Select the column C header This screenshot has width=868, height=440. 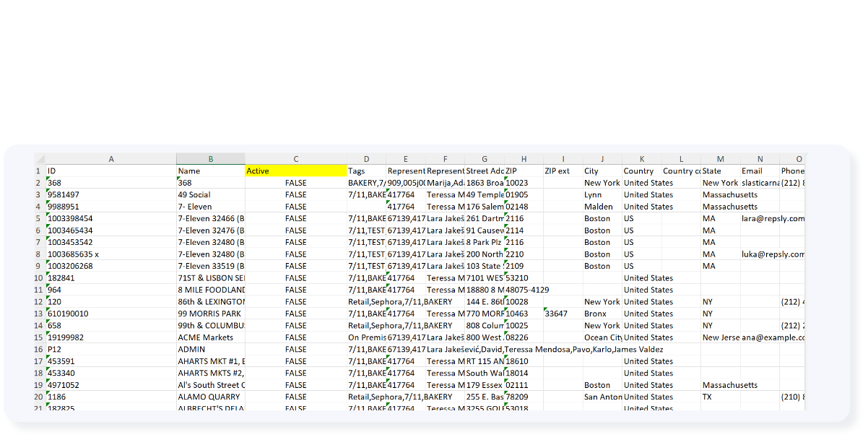coord(295,159)
